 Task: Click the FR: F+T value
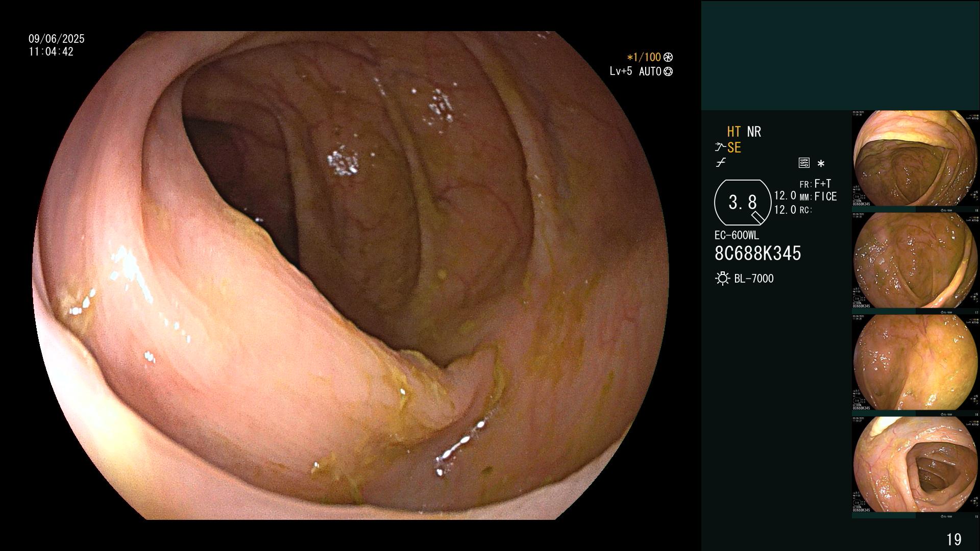click(x=816, y=184)
